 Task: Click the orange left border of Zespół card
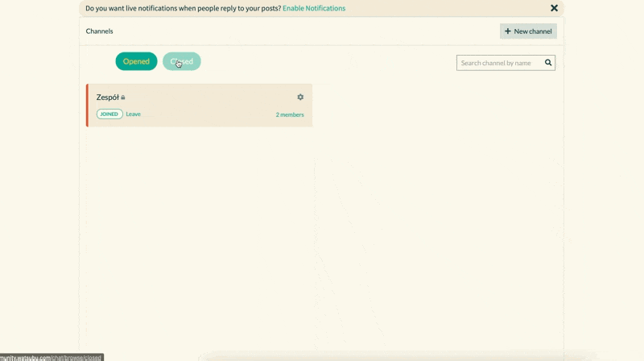click(87, 105)
